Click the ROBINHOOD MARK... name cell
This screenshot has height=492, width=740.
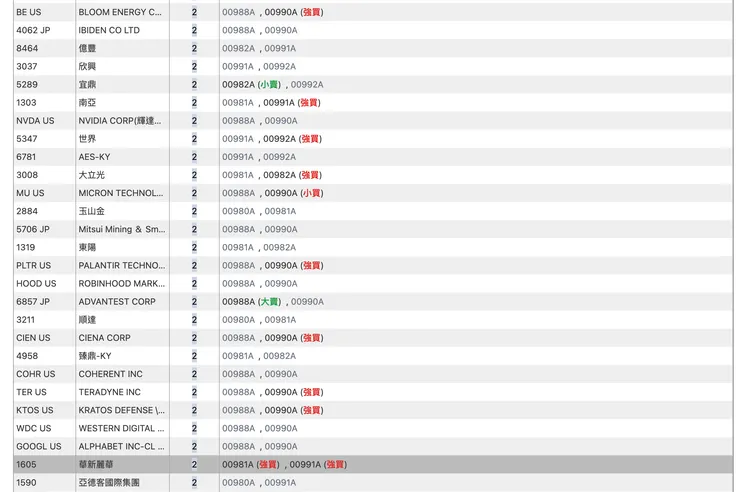122,284
